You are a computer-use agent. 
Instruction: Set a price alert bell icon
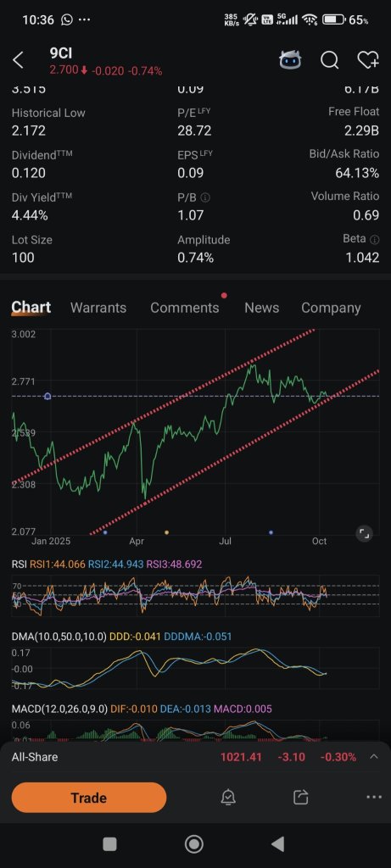pos(228,797)
